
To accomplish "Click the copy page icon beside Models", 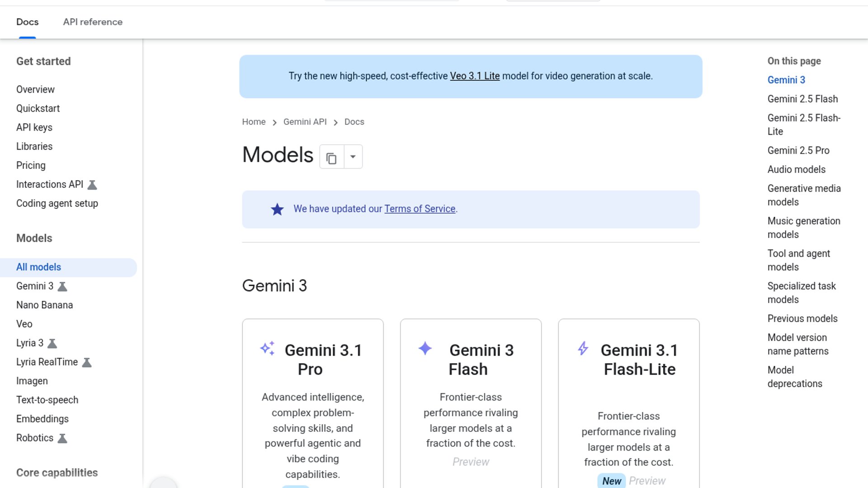I will click(x=331, y=158).
